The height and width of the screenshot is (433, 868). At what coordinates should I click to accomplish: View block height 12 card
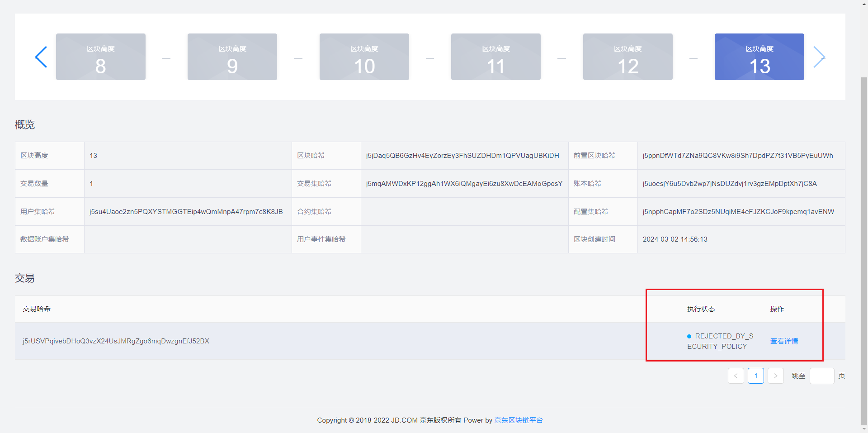tap(628, 57)
